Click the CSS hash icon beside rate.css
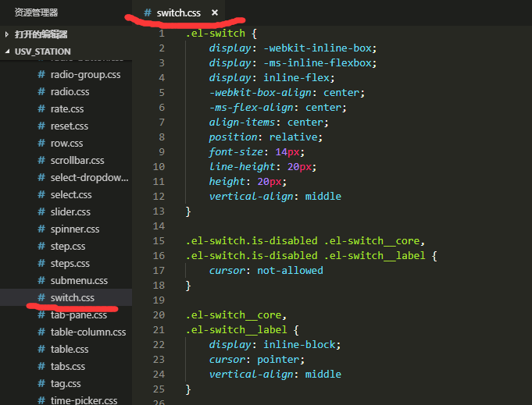Viewport: 532px width, 405px height. click(x=41, y=108)
